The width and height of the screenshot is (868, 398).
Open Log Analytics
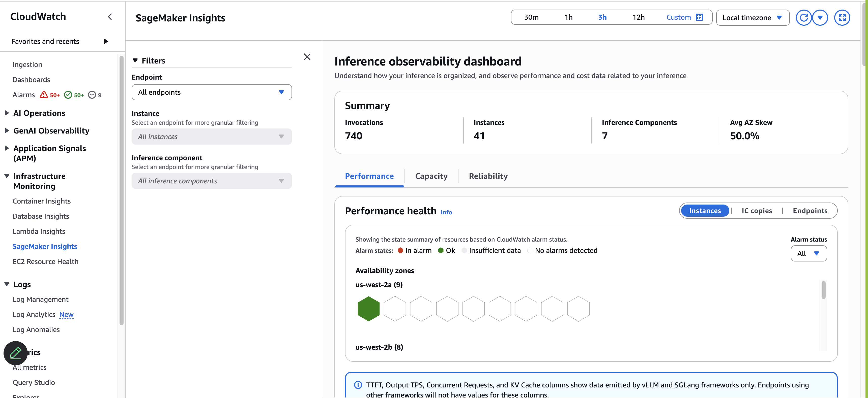[x=34, y=314]
